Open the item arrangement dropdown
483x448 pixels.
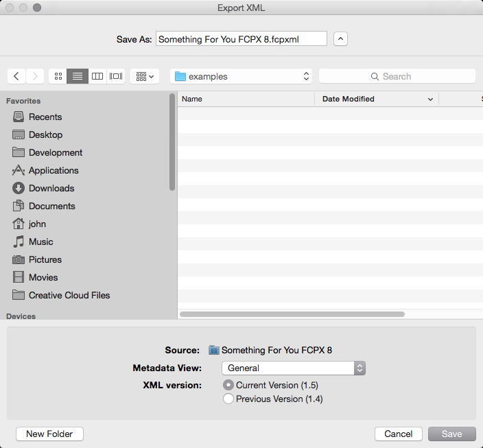145,76
